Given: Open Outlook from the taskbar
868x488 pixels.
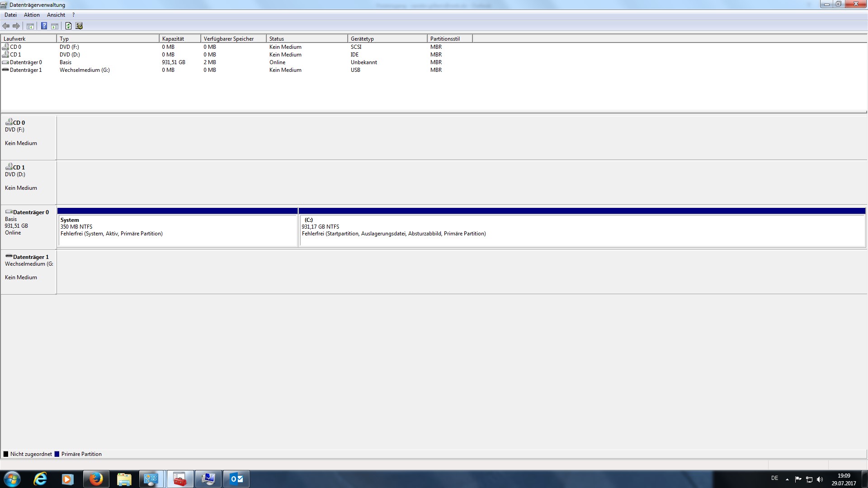Looking at the screenshot, I should click(x=237, y=479).
